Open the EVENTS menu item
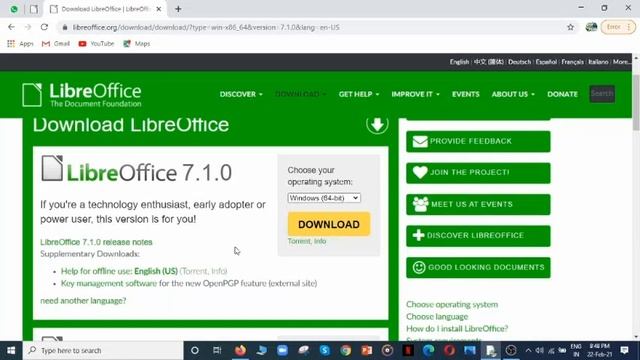 465,94
